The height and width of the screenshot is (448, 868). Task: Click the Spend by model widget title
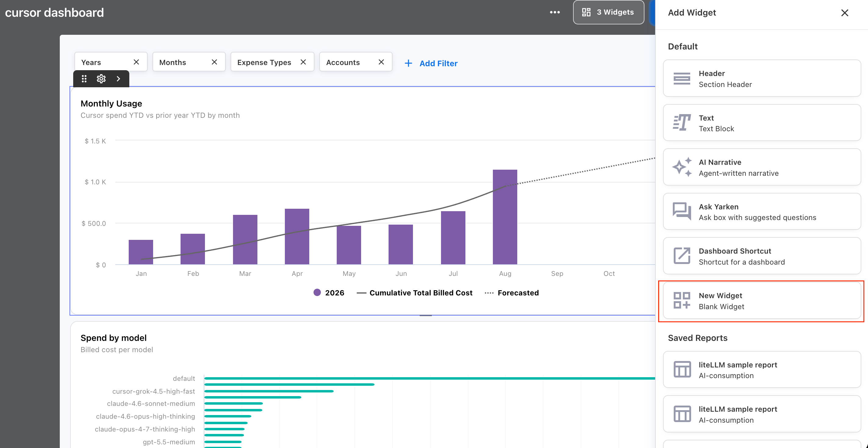pos(113,338)
